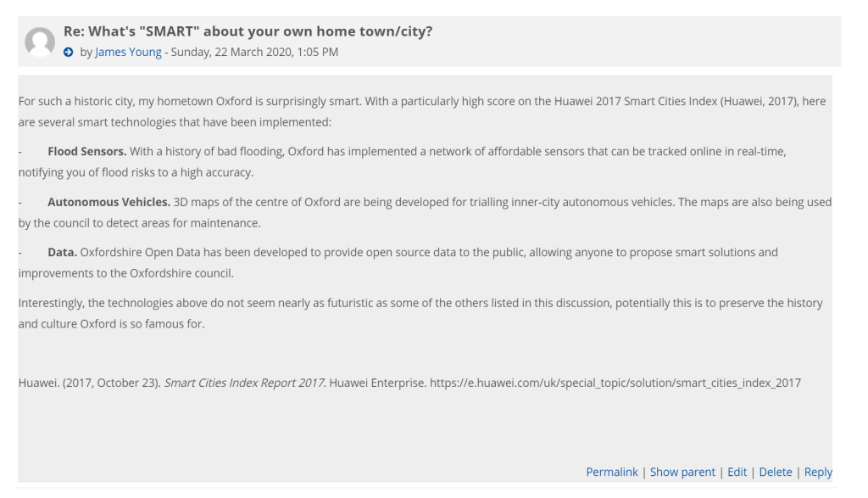Edit this forum post
This screenshot has width=868, height=498.
pyautogui.click(x=737, y=472)
